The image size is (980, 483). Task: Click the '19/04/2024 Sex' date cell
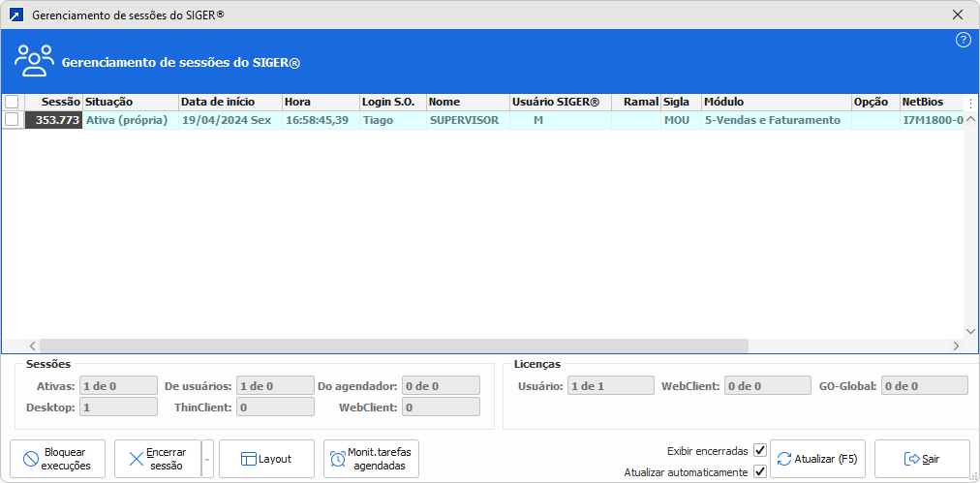click(230, 120)
